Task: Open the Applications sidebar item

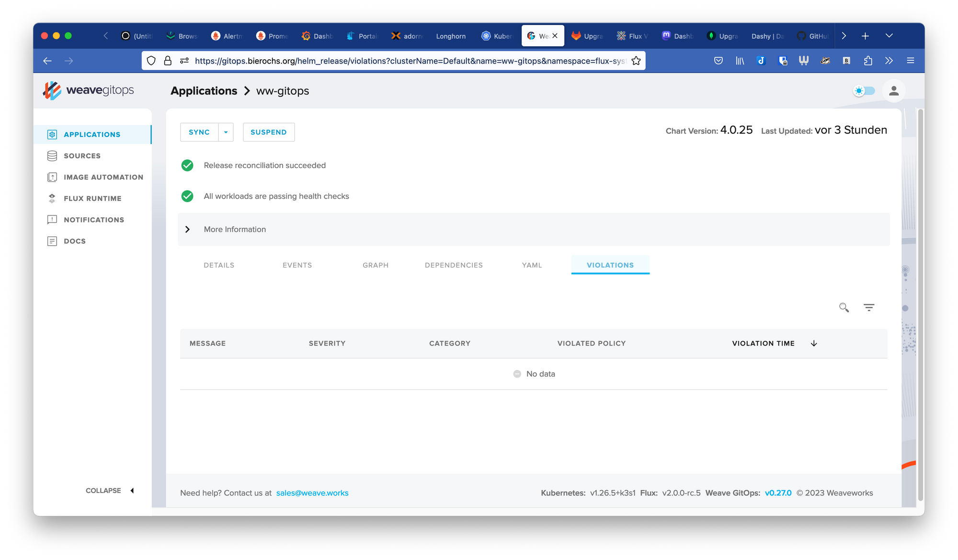Action: [x=93, y=134]
